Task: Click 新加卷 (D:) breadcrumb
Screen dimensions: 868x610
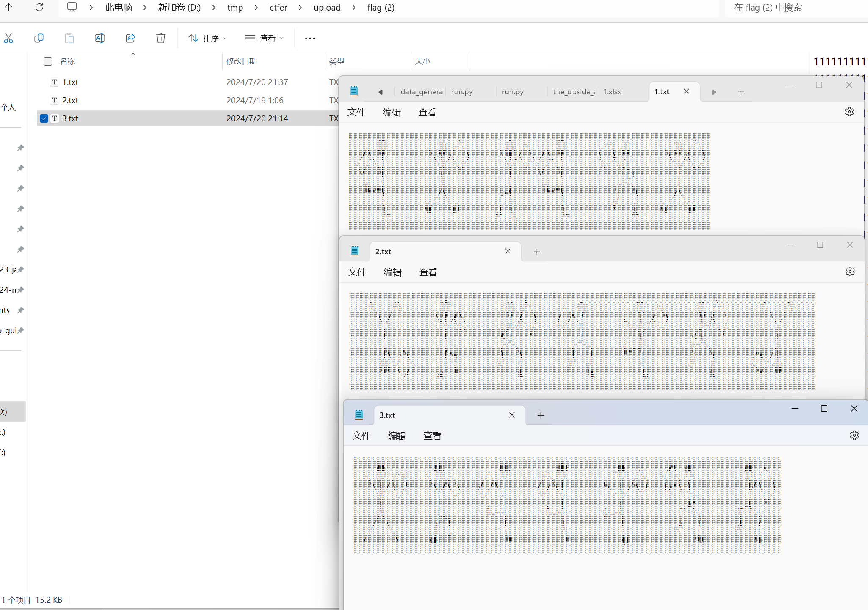Action: [x=179, y=8]
